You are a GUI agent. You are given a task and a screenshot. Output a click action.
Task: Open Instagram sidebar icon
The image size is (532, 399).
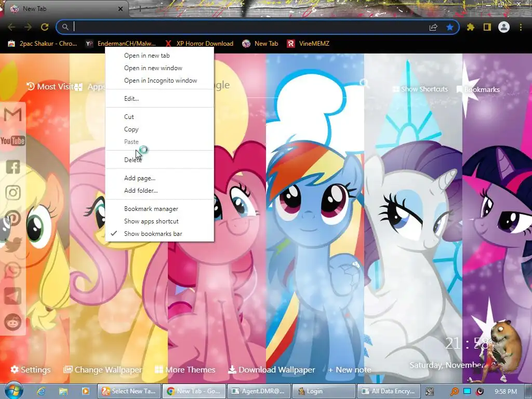click(13, 193)
